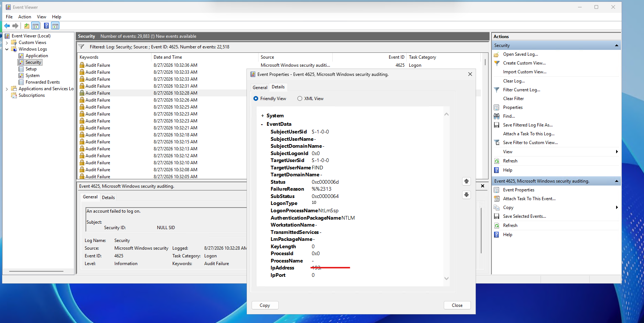Click the Event Properties icon in the Actions pane

tap(497, 190)
